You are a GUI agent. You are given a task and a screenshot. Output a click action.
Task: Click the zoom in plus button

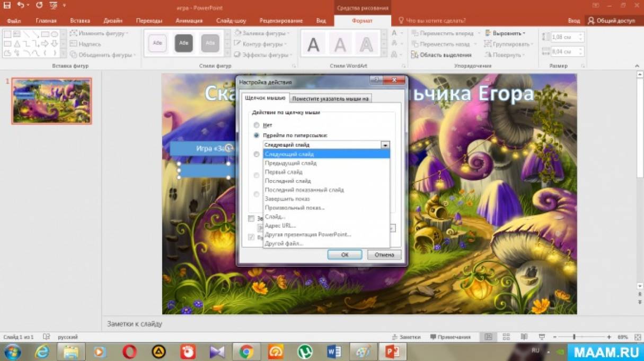pyautogui.click(x=609, y=337)
